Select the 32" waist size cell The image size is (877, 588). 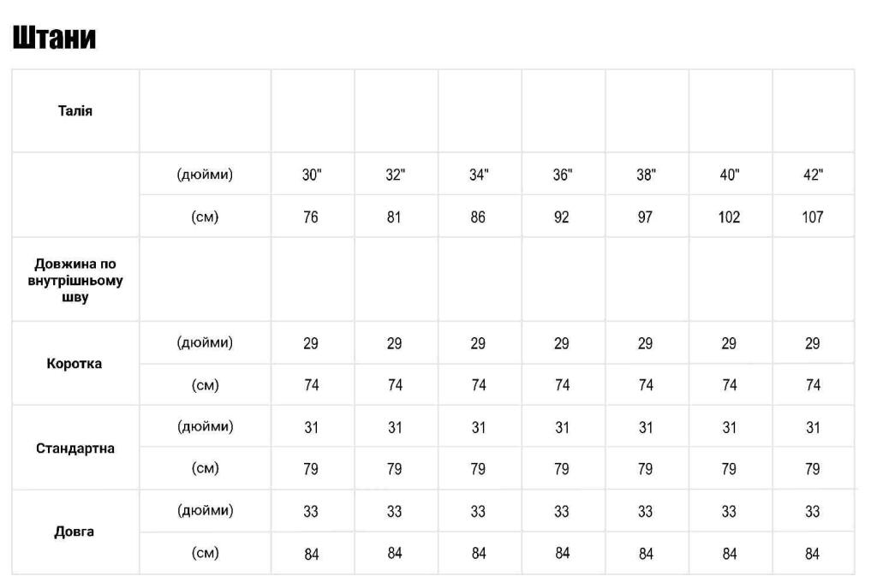[x=395, y=175]
